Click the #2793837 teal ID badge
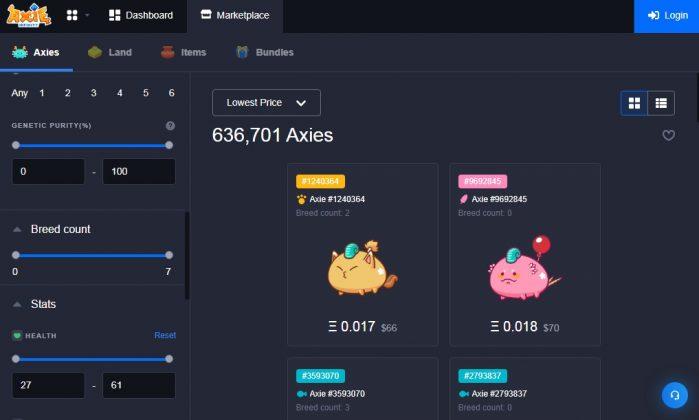 click(x=482, y=376)
